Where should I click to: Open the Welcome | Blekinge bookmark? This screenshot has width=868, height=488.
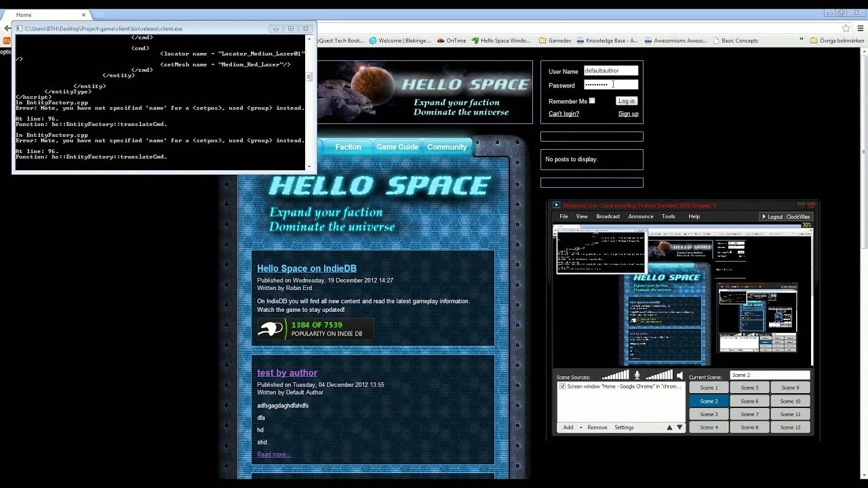400,41
